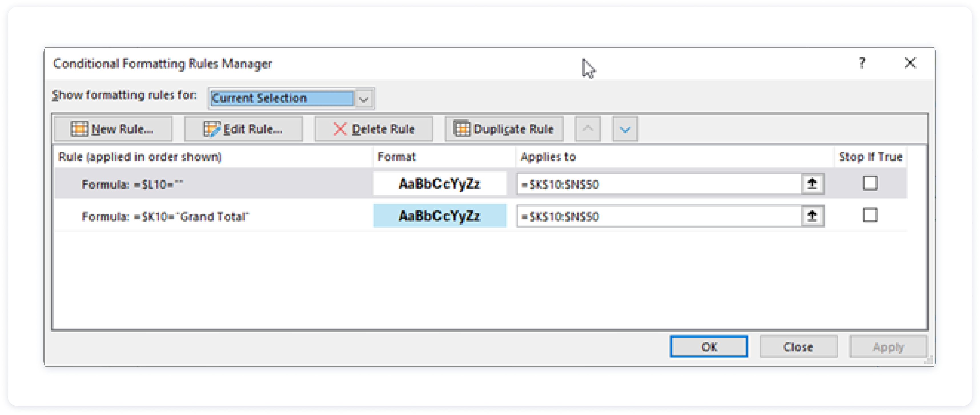The height and width of the screenshot is (415, 980).
Task: Click the red Delete Rule X icon
Action: pyautogui.click(x=340, y=129)
